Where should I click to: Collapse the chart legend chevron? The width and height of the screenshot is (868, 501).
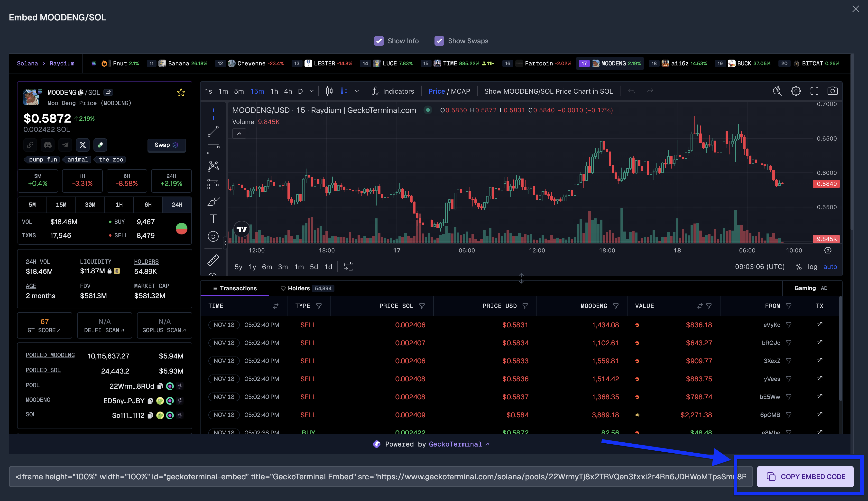point(239,134)
